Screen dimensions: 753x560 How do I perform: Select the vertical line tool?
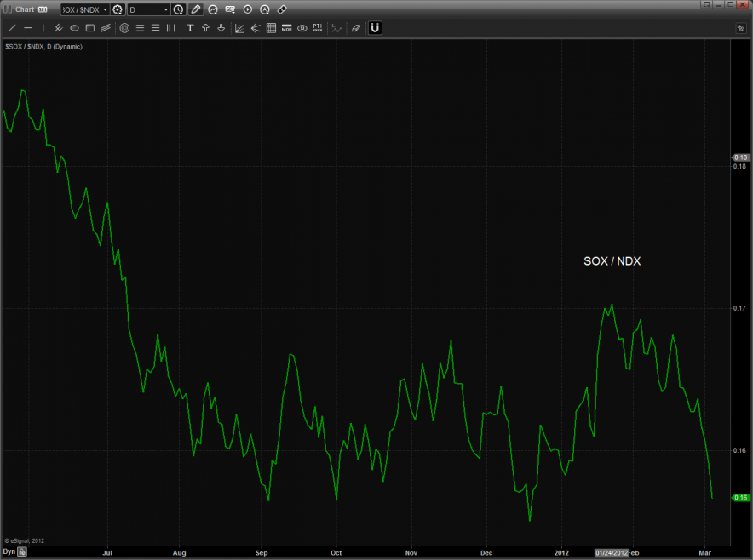tap(42, 28)
